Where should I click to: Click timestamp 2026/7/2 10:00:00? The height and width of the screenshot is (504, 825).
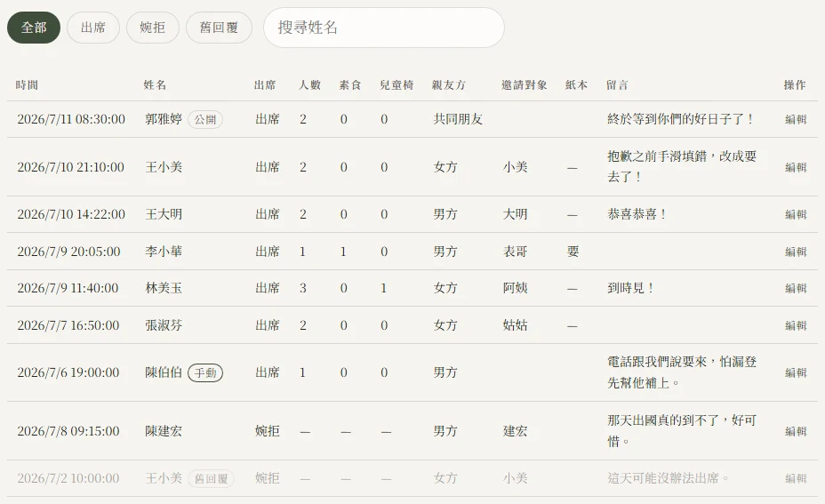68,479
